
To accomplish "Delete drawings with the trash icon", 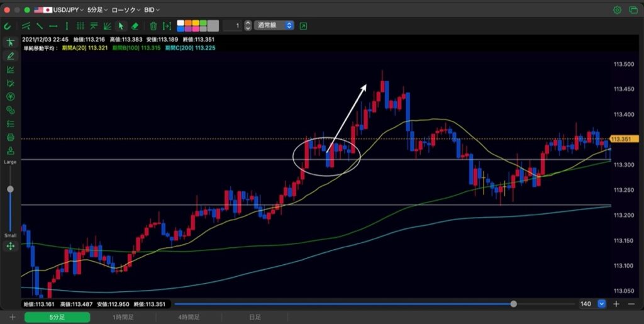I will [x=153, y=26].
